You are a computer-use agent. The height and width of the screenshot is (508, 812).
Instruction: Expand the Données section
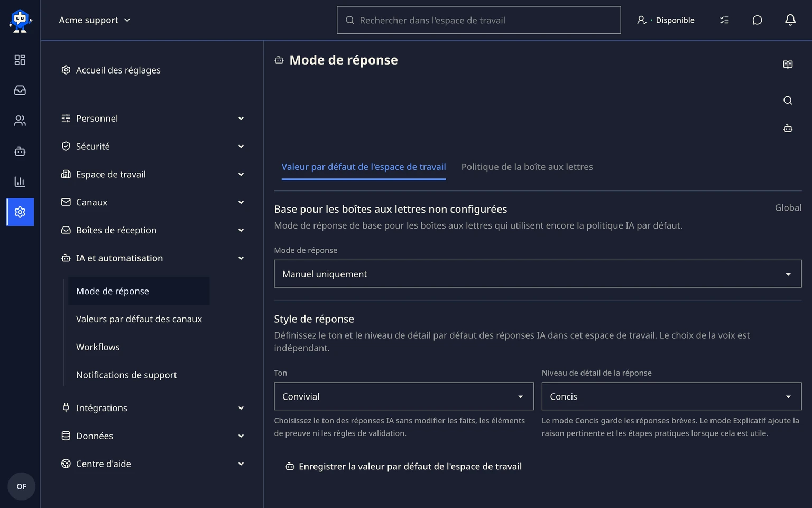(x=153, y=436)
